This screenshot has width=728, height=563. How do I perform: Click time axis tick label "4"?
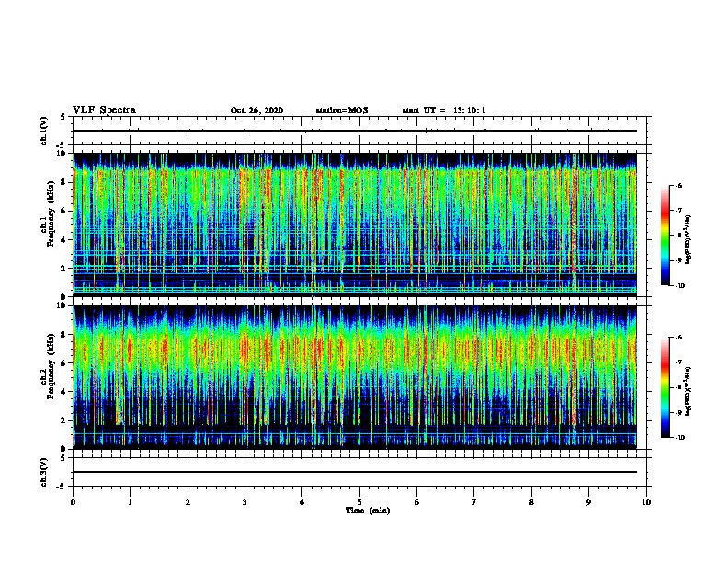pyautogui.click(x=302, y=502)
